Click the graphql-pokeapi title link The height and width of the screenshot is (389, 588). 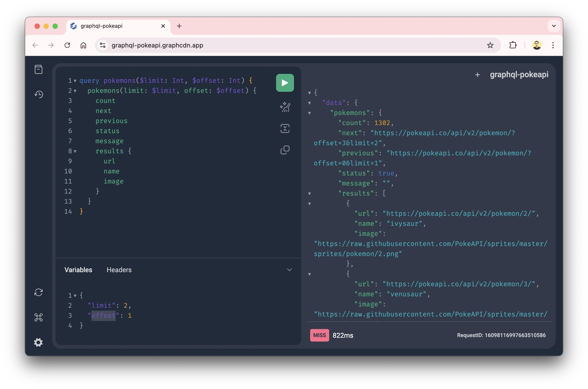(519, 75)
